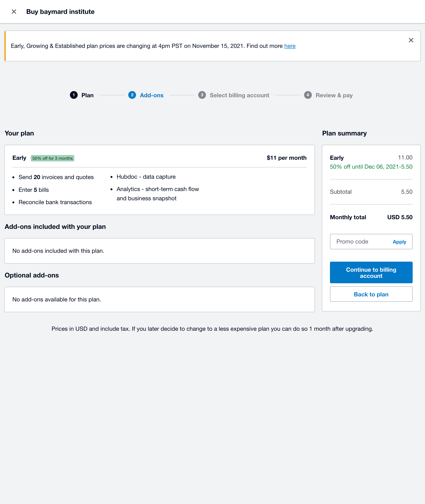Open the Select billing account step
This screenshot has height=504, width=425.
(x=240, y=95)
